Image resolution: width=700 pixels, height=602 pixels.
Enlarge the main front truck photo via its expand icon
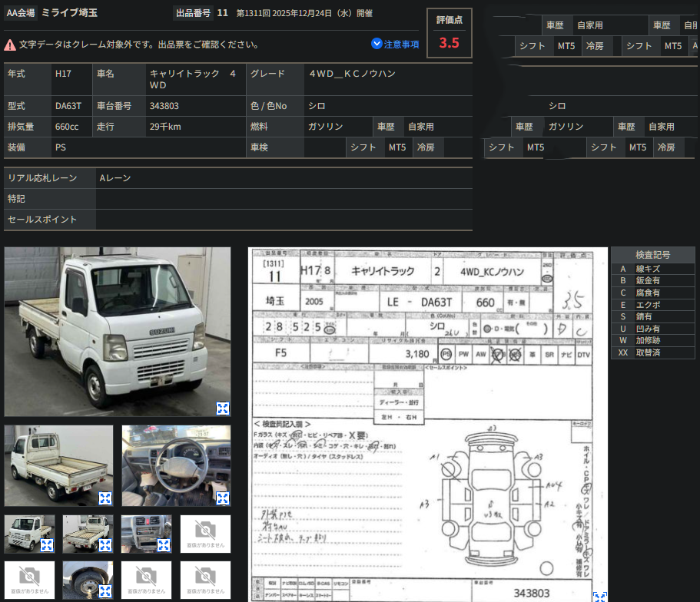[x=223, y=408]
